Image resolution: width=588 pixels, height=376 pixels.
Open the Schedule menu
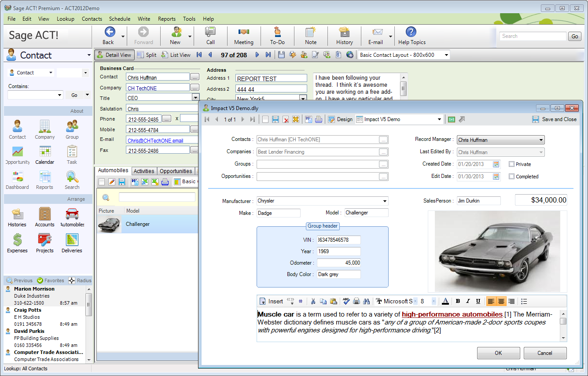pos(120,19)
